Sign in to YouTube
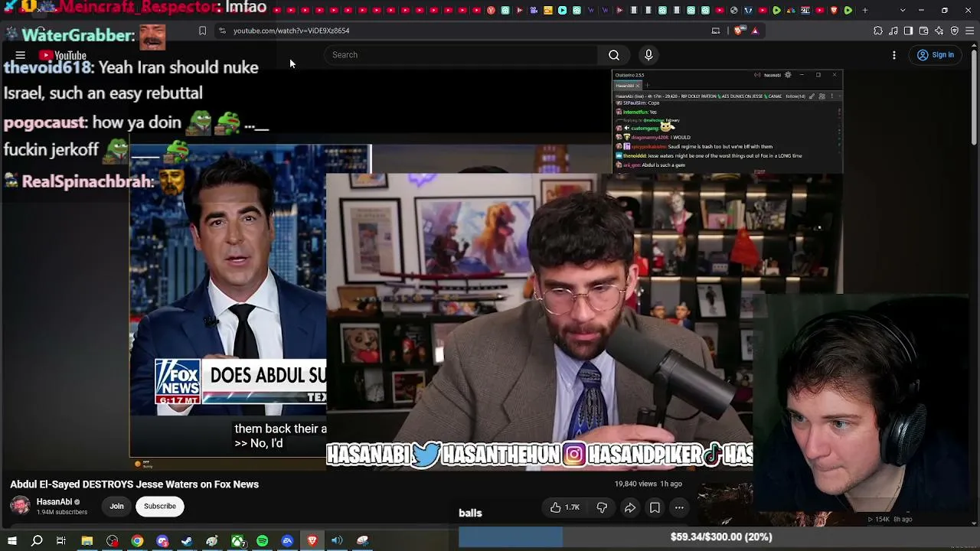Screen dimensions: 980x551 pyautogui.click(x=936, y=55)
